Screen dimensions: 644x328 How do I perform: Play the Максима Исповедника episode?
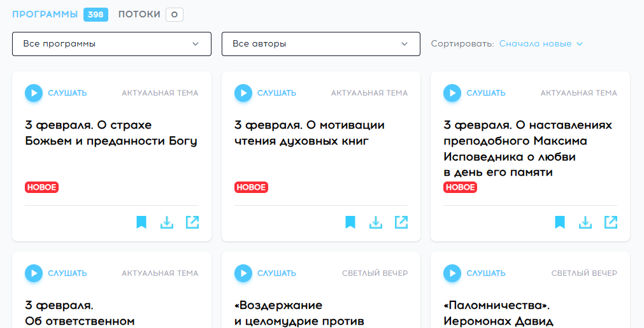pyautogui.click(x=452, y=93)
